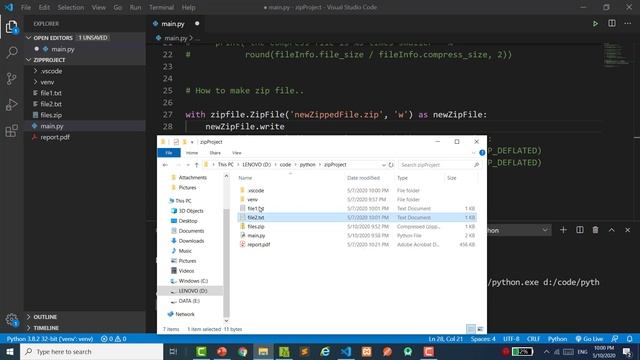
Task: Split the editor right
Action: (611, 24)
